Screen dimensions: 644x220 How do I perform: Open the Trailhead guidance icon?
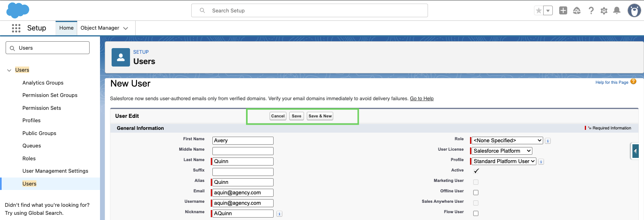[x=577, y=11]
